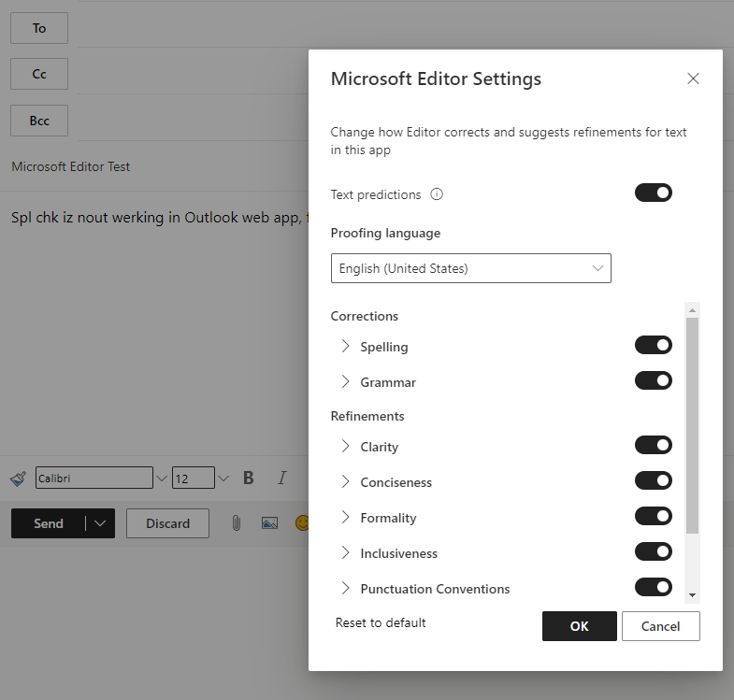Click the settings list scroll-up arrow
Screen dimensions: 734x700
(x=692, y=310)
